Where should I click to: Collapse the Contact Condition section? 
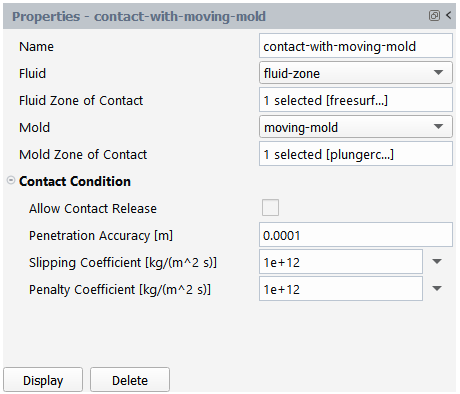(x=11, y=180)
